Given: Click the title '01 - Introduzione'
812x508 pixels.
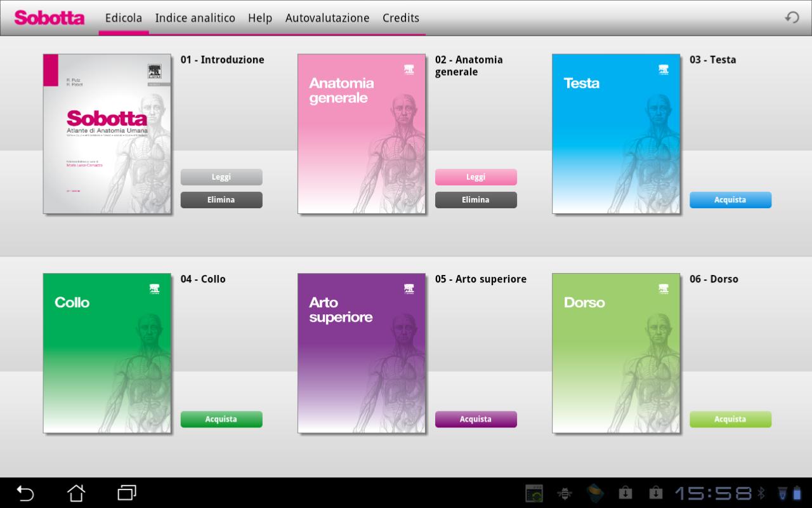Looking at the screenshot, I should pos(222,60).
